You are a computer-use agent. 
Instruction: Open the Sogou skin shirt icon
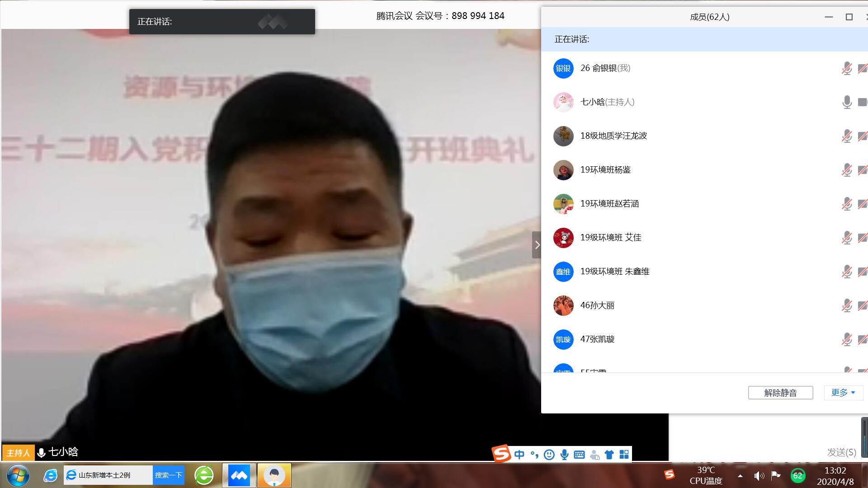click(x=609, y=455)
